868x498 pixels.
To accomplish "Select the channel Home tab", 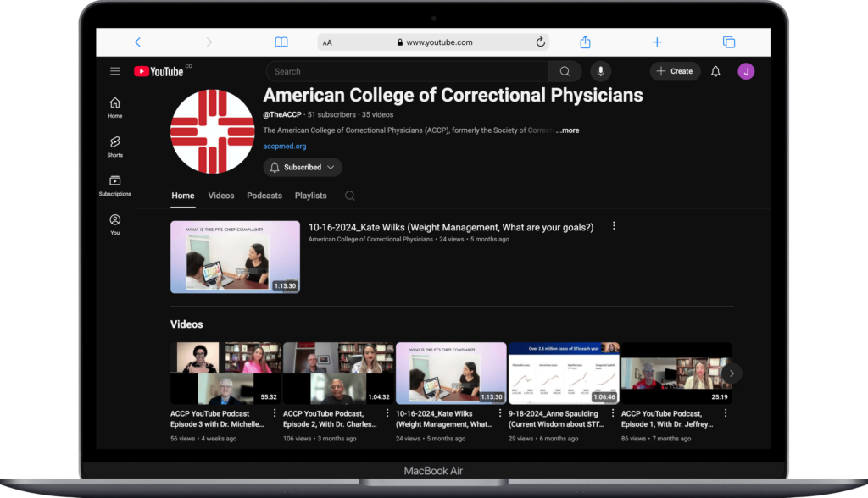I will 183,196.
